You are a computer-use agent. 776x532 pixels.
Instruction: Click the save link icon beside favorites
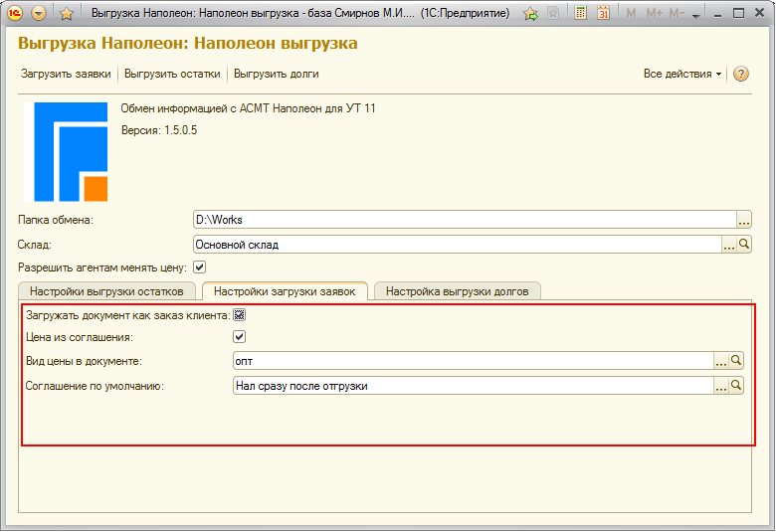553,13
